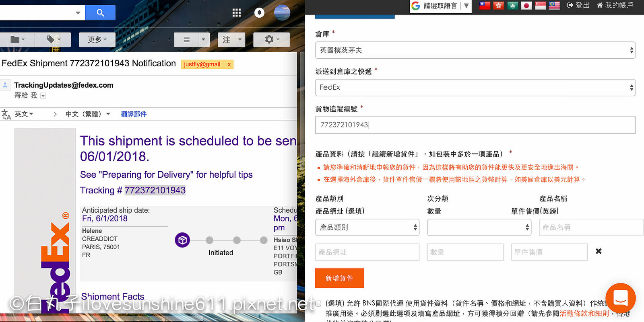
Task: Open the orange chat support widget
Action: [x=620, y=298]
